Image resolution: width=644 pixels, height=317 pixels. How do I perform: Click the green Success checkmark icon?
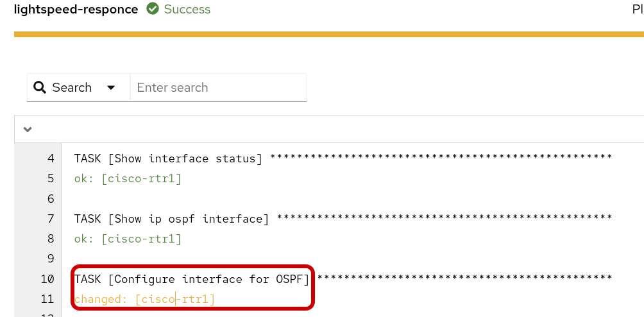click(153, 10)
